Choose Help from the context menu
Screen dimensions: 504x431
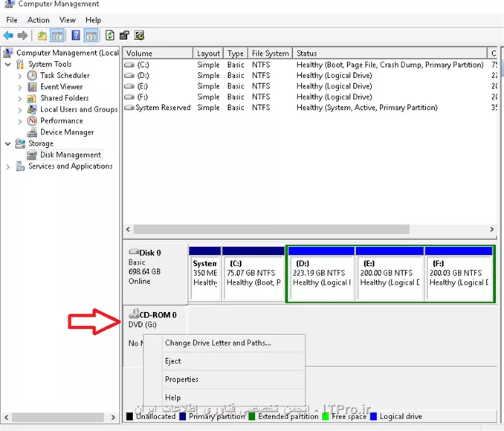click(x=224, y=398)
